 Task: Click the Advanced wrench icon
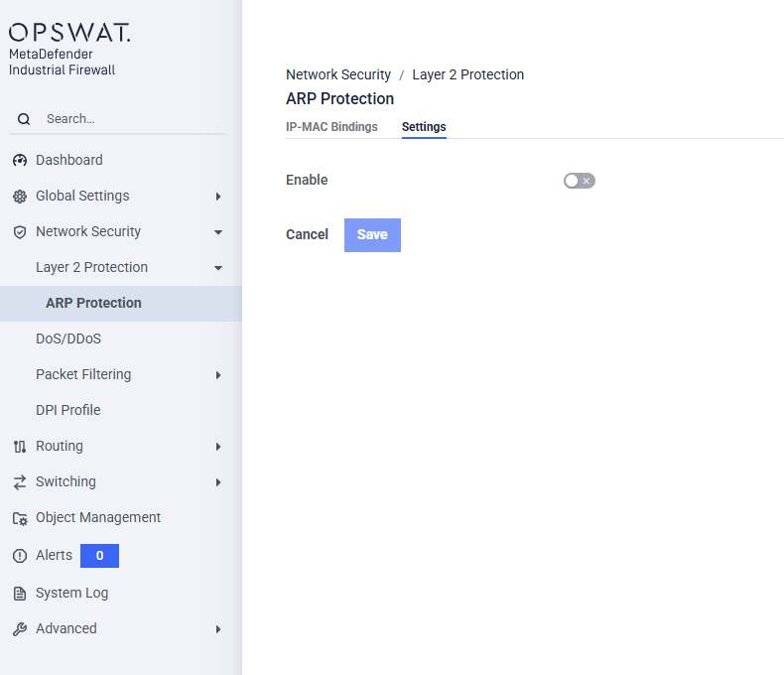[20, 629]
